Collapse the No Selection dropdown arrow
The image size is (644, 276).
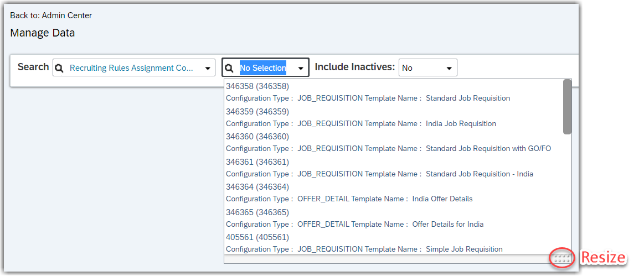tap(301, 69)
